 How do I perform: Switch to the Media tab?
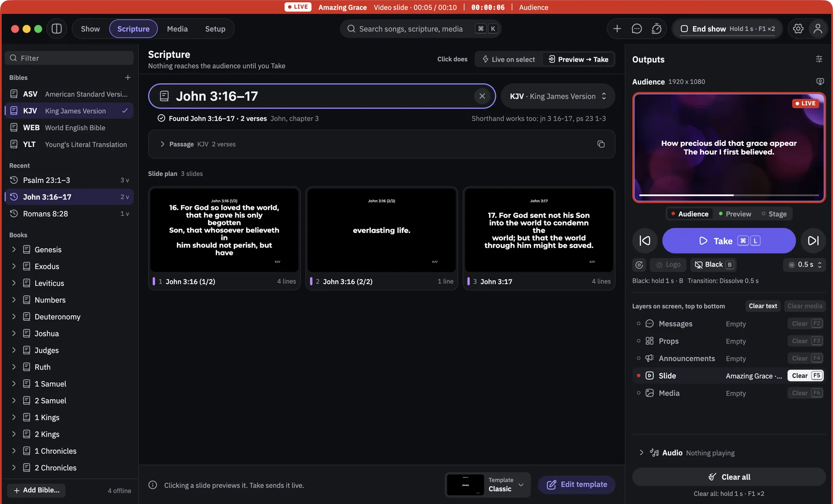click(x=177, y=29)
